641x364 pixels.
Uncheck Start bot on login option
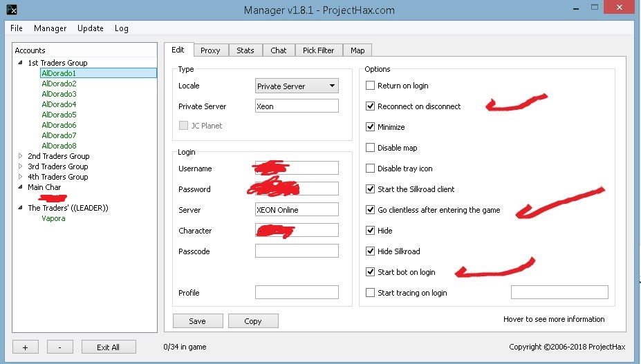[371, 272]
